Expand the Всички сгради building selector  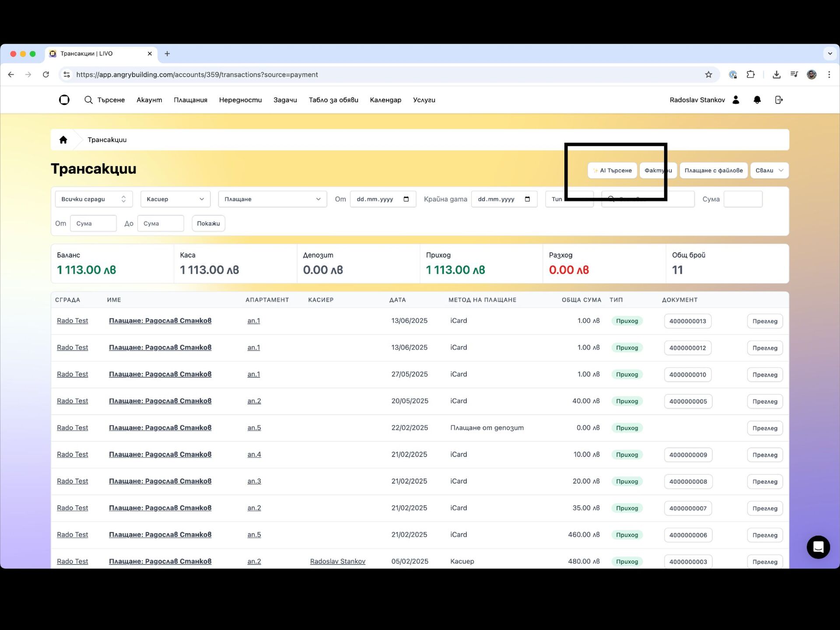pos(94,199)
